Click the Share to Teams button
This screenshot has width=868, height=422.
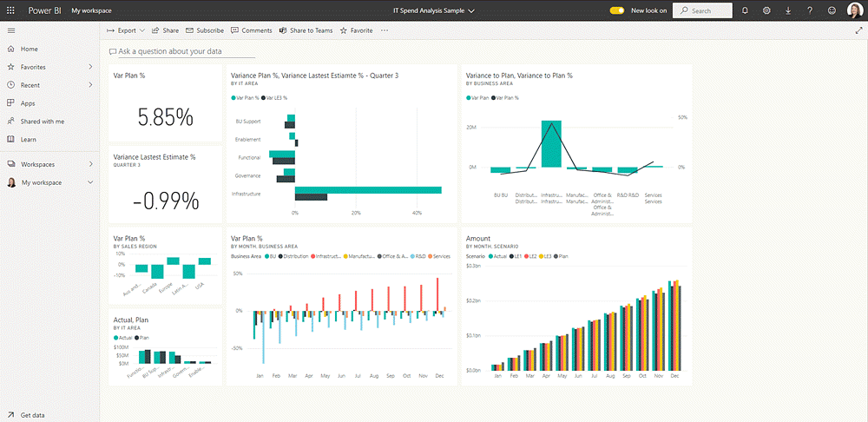[x=306, y=30]
